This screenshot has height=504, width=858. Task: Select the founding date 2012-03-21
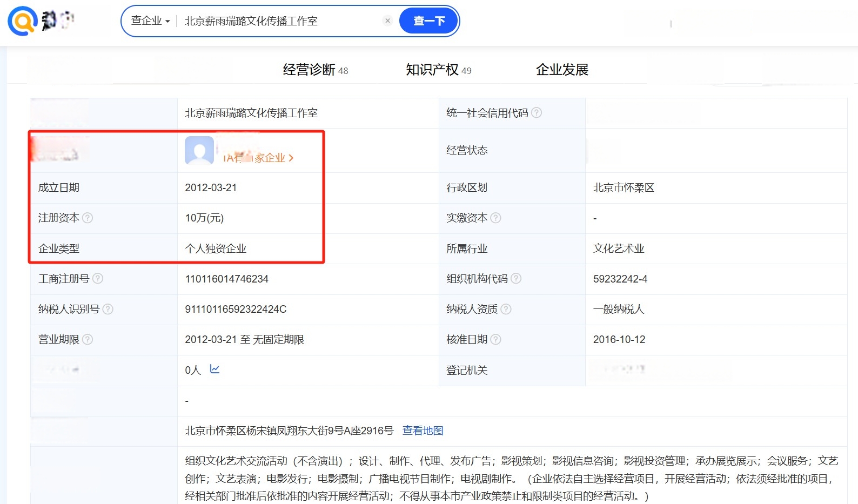(x=211, y=187)
